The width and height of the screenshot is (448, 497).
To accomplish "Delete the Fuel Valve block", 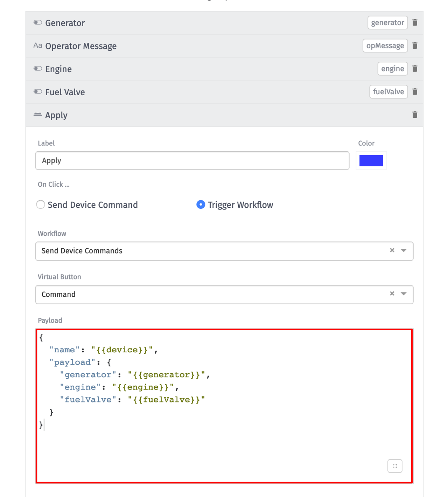I will pyautogui.click(x=415, y=92).
